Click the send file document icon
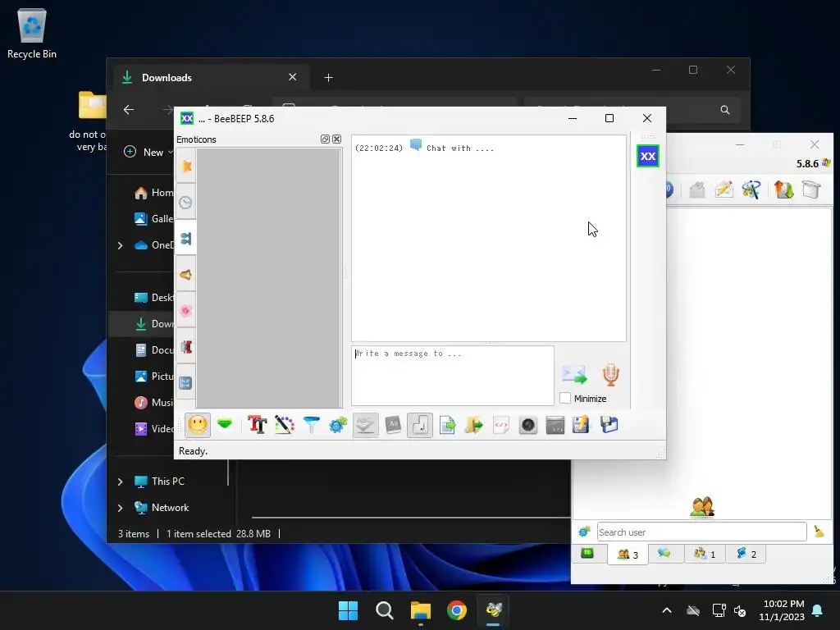Screen dimensions: 840x630 click(447, 426)
